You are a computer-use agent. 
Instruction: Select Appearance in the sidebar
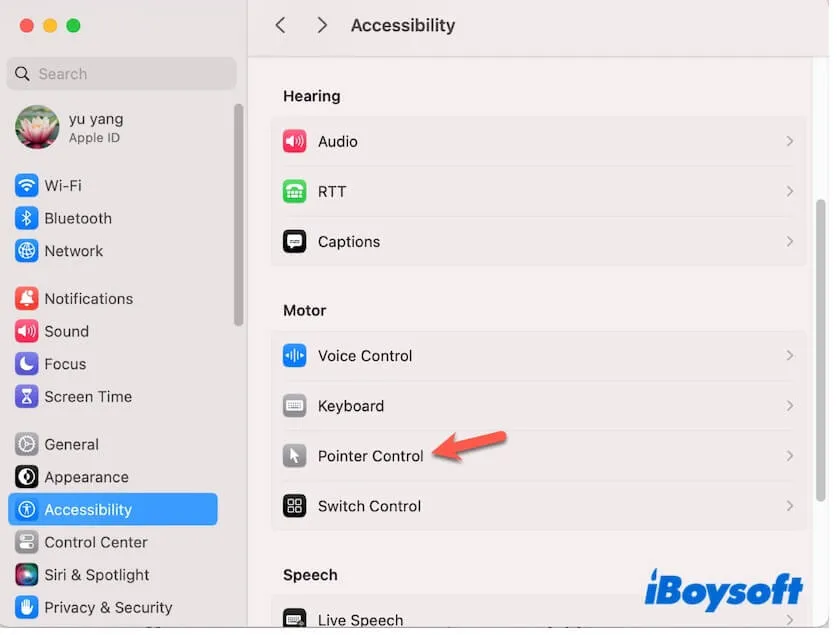pos(113,477)
